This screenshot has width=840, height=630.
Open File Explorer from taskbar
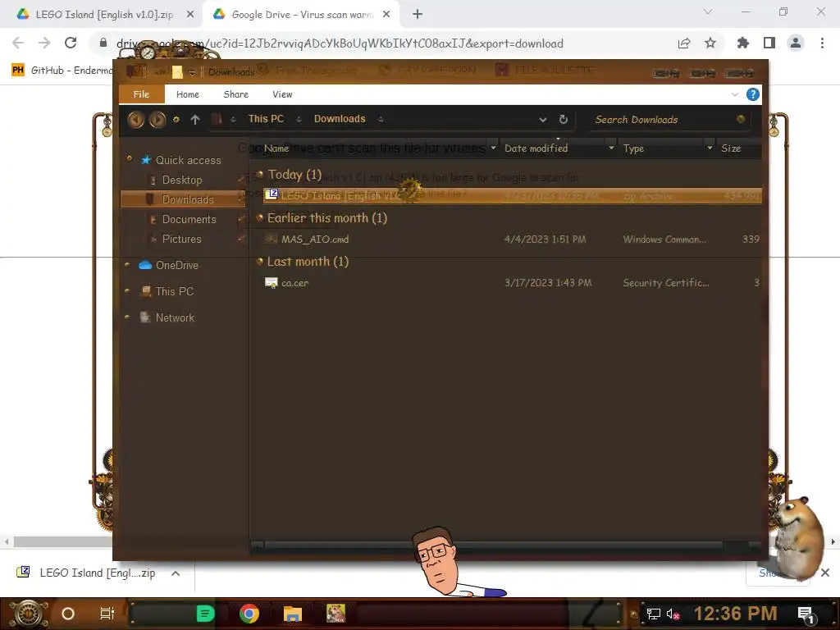click(x=293, y=614)
